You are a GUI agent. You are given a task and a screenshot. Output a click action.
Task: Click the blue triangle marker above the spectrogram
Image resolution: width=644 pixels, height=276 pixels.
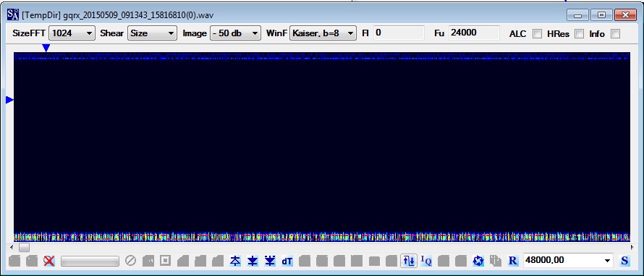46,48
